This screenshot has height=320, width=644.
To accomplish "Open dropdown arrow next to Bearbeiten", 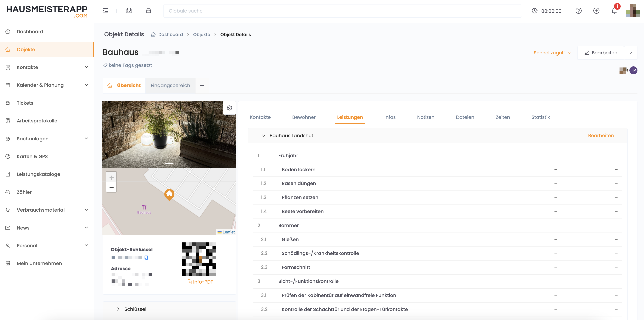I will 631,53.
